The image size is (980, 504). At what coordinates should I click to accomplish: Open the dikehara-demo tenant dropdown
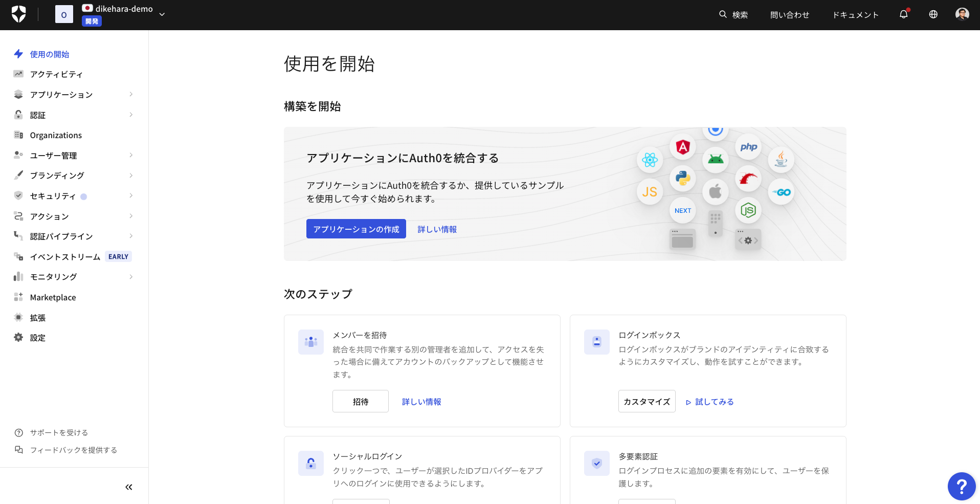162,14
